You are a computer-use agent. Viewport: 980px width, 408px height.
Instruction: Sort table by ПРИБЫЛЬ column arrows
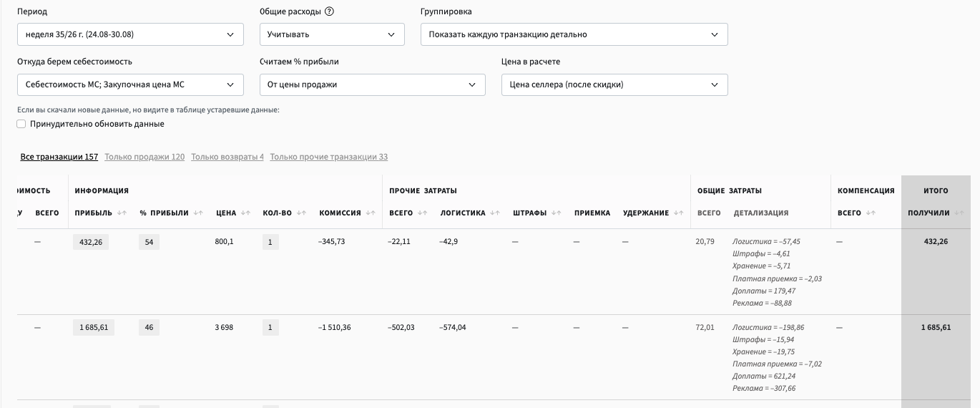point(122,213)
